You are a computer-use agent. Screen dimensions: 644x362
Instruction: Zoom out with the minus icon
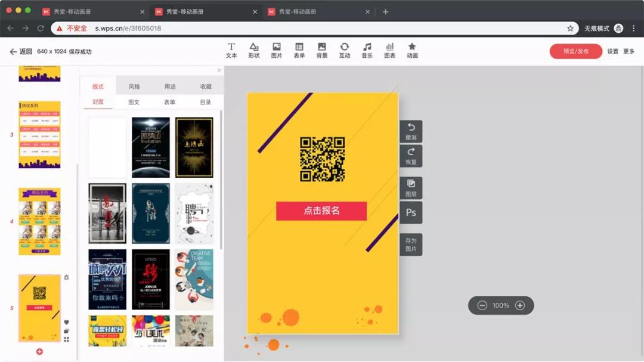click(x=482, y=305)
